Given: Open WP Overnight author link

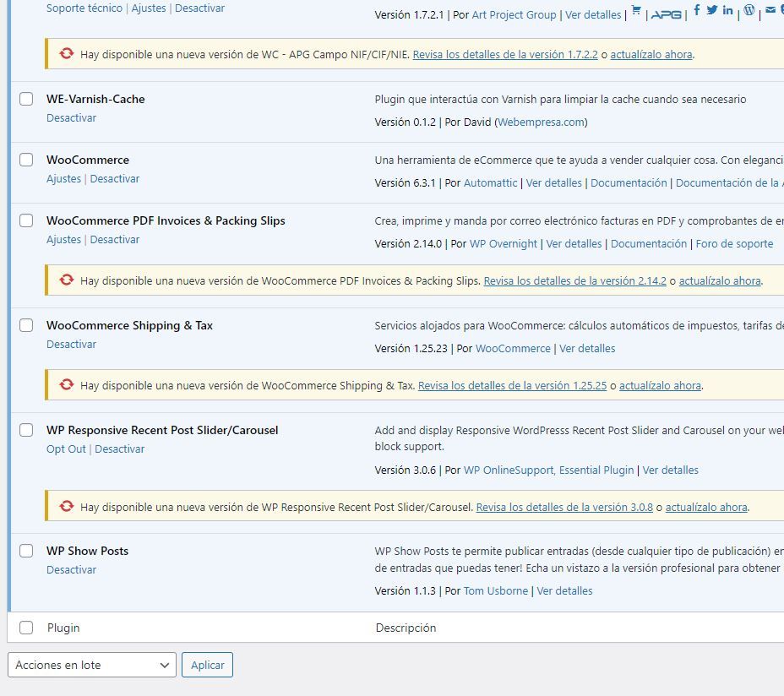Looking at the screenshot, I should tap(504, 244).
